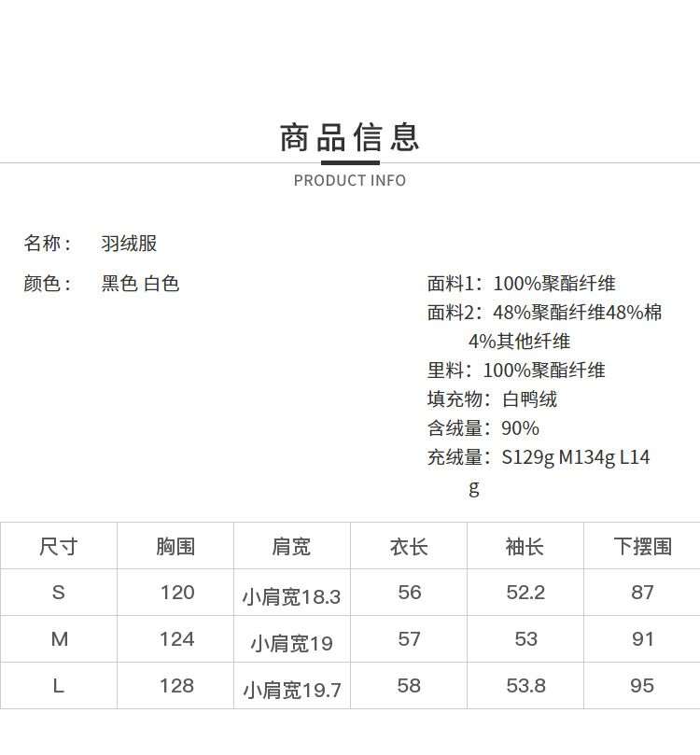Click the color text 黑色 白色

pos(140,284)
